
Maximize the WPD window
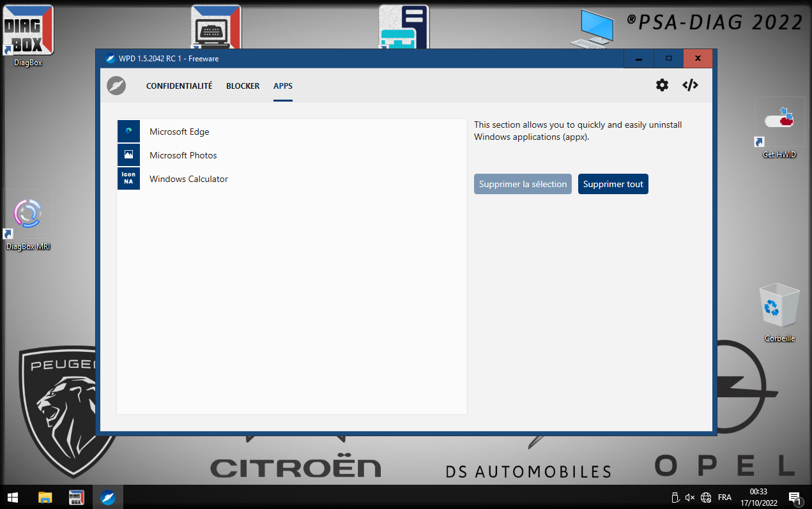pos(668,59)
